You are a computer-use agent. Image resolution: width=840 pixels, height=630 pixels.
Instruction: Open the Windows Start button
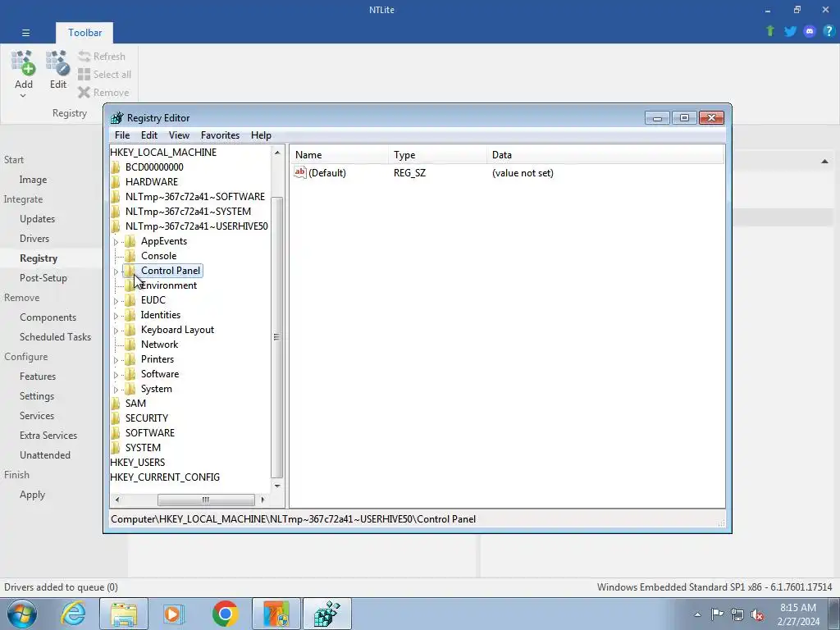[x=22, y=614]
